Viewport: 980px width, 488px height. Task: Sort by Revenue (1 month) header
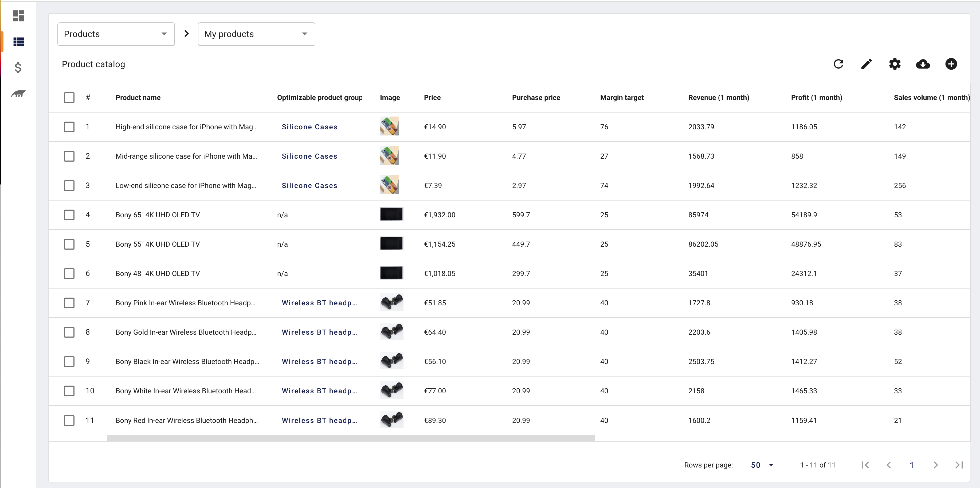718,97
